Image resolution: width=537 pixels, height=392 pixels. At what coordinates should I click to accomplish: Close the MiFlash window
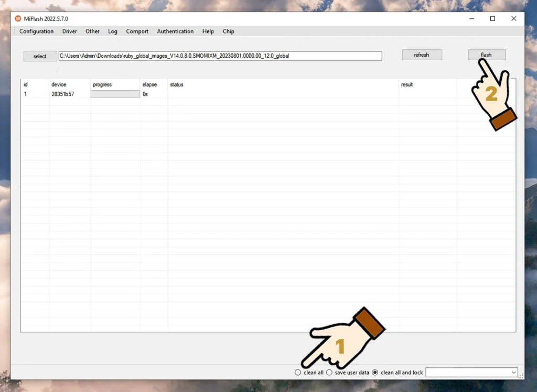click(514, 18)
